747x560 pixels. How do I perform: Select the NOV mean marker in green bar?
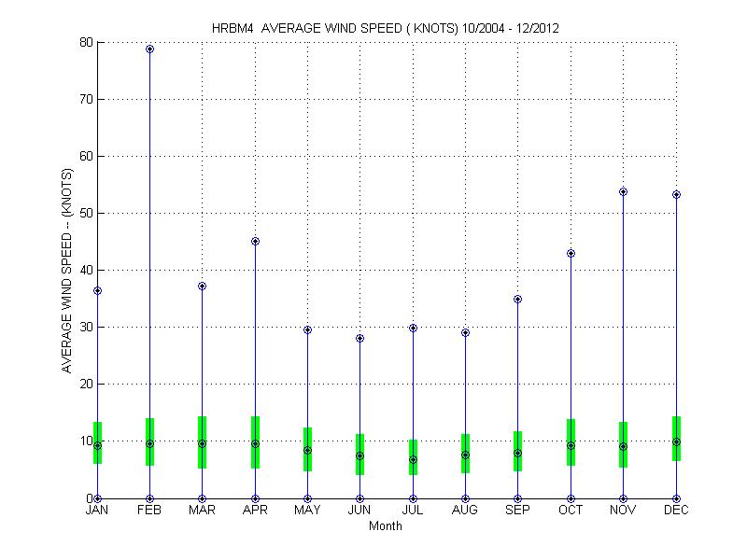(x=623, y=447)
